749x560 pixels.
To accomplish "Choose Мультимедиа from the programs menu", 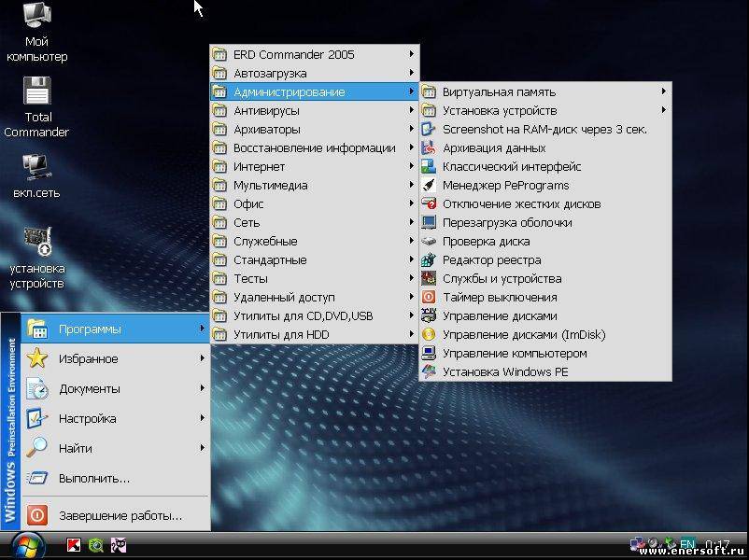I will (x=315, y=185).
